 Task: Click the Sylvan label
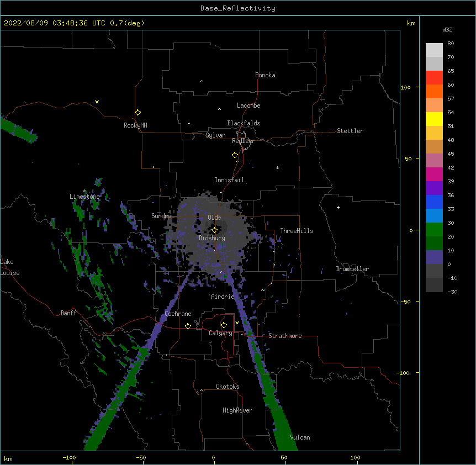coord(215,135)
